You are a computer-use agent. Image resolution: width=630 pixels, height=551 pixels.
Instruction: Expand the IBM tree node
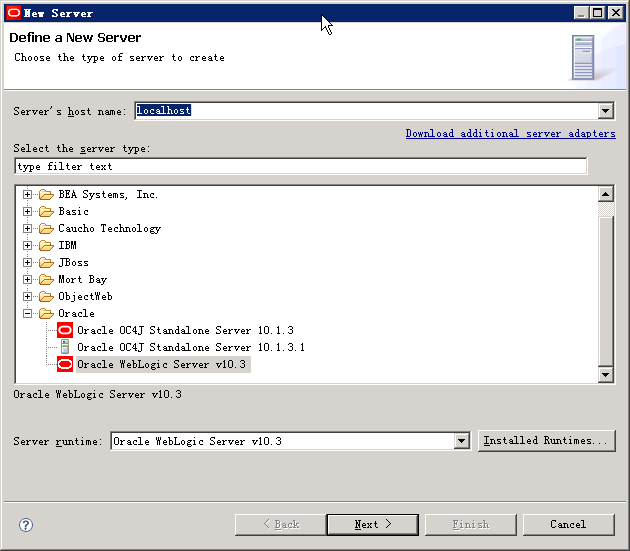point(27,246)
